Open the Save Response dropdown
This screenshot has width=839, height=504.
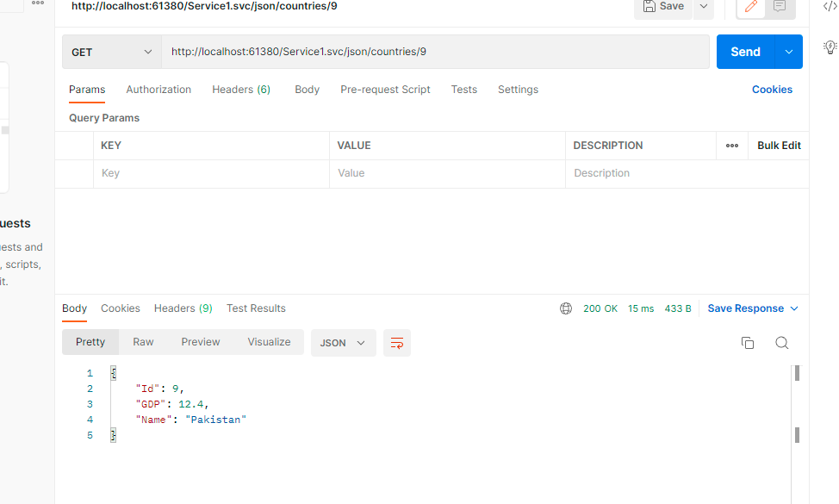(753, 308)
